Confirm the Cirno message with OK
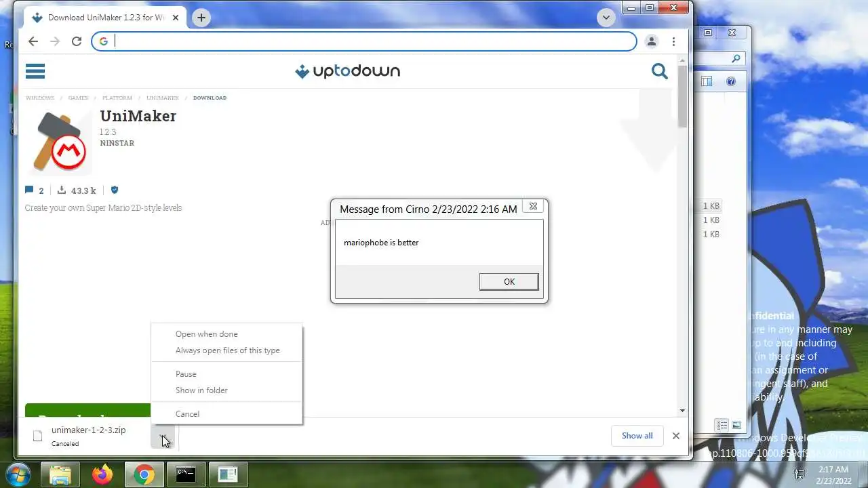The width and height of the screenshot is (868, 488). click(x=509, y=282)
